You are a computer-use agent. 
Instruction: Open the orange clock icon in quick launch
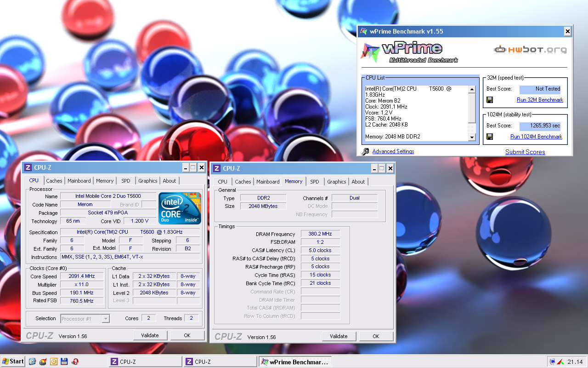(54, 362)
